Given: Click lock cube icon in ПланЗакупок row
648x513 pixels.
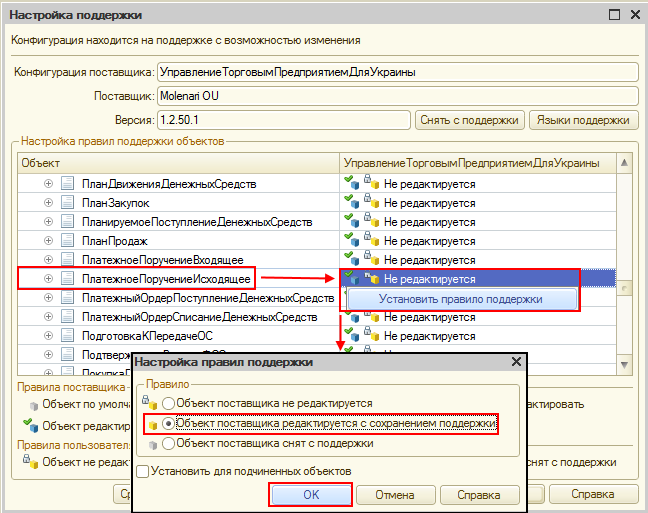Looking at the screenshot, I should [372, 201].
